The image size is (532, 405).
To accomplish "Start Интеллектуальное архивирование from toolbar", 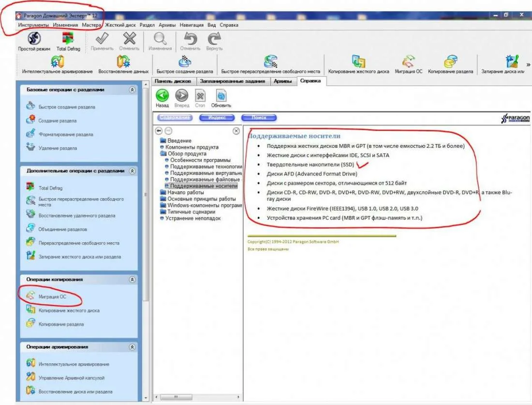I will (58, 65).
